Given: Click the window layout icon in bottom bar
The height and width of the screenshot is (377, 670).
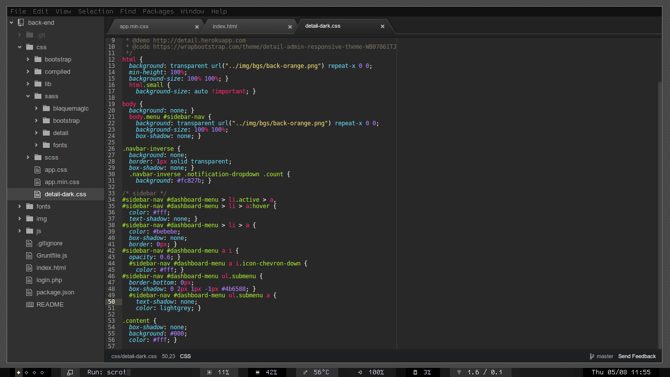Looking at the screenshot, I should pyautogui.click(x=70, y=372).
